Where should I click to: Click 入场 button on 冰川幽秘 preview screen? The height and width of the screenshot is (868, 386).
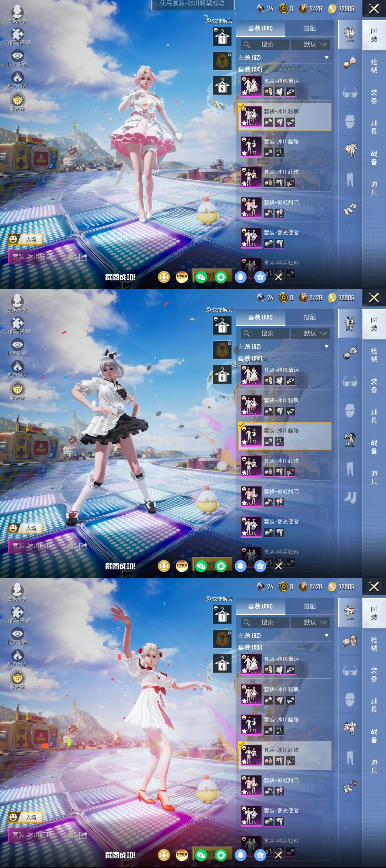[x=26, y=528]
